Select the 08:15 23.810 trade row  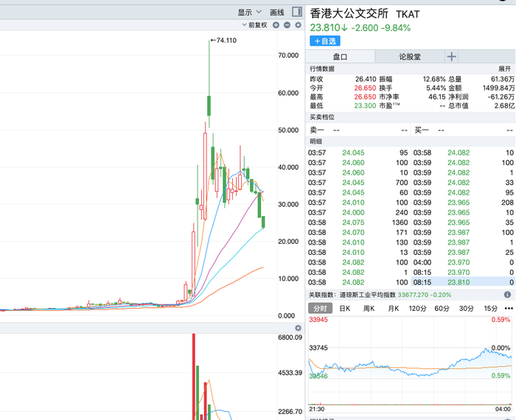click(x=464, y=282)
